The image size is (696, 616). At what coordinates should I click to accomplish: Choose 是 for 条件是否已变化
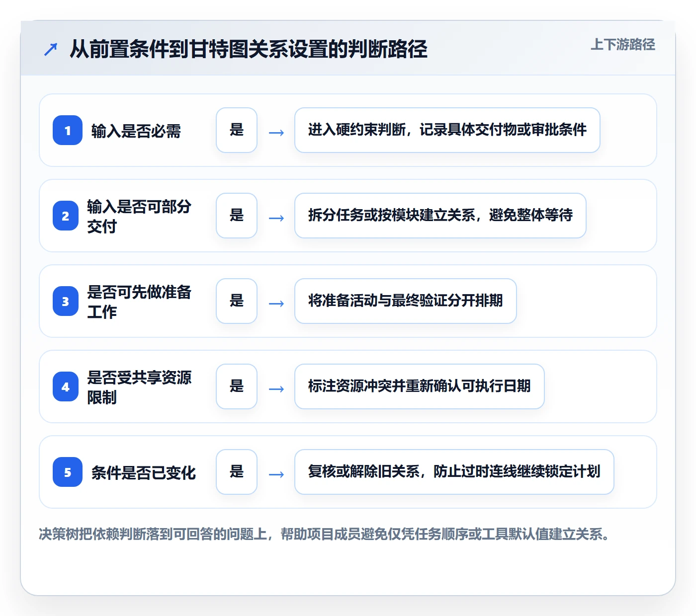(237, 472)
